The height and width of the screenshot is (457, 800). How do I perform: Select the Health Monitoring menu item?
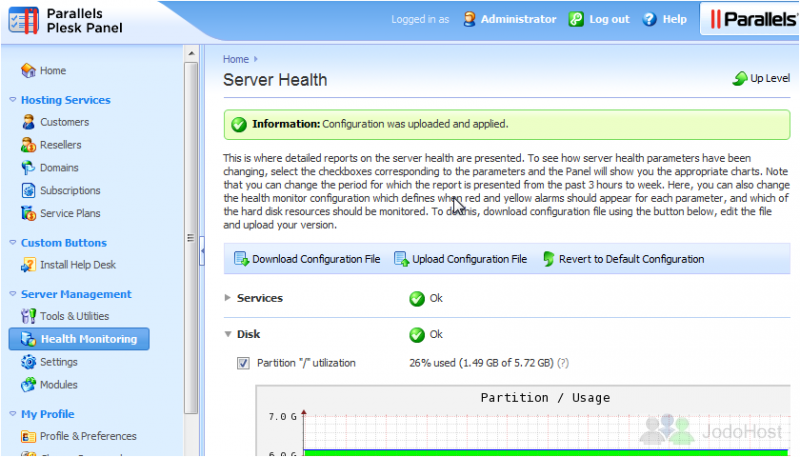tap(79, 339)
